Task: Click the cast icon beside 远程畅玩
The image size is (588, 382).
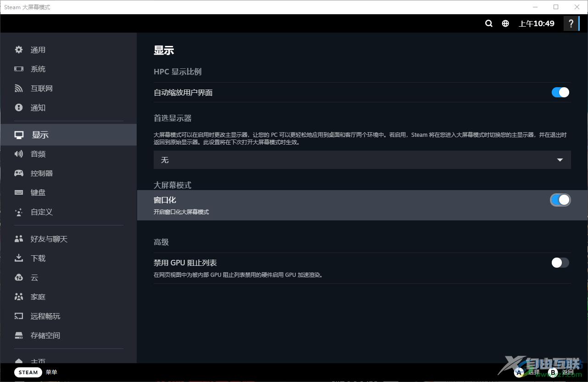Action: pyautogui.click(x=19, y=316)
